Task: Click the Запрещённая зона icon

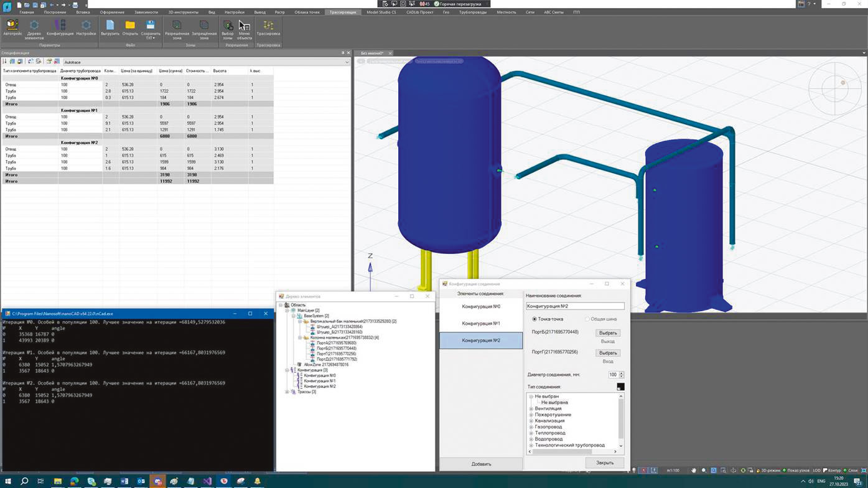Action: [204, 29]
